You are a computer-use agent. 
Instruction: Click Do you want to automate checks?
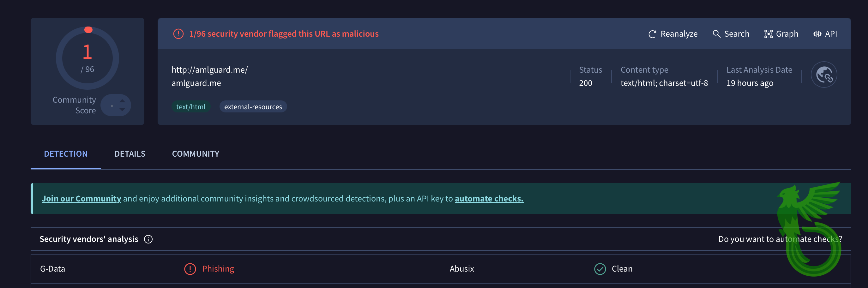tap(780, 239)
